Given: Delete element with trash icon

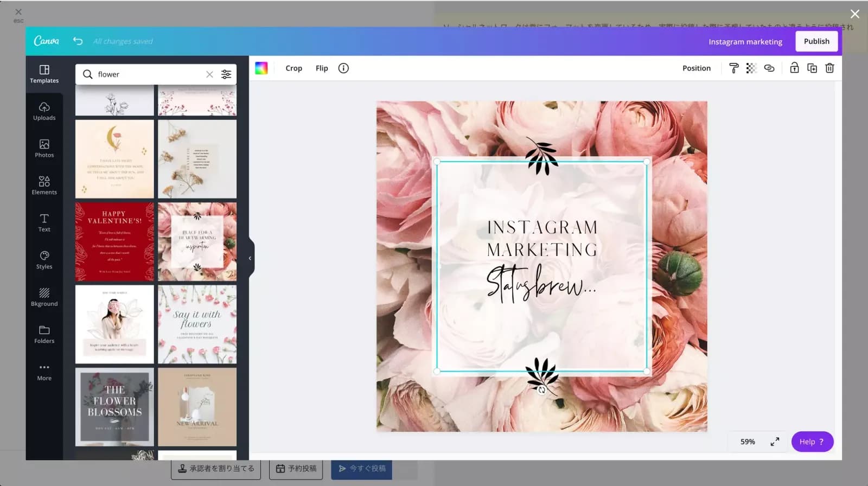Looking at the screenshot, I should pyautogui.click(x=829, y=68).
